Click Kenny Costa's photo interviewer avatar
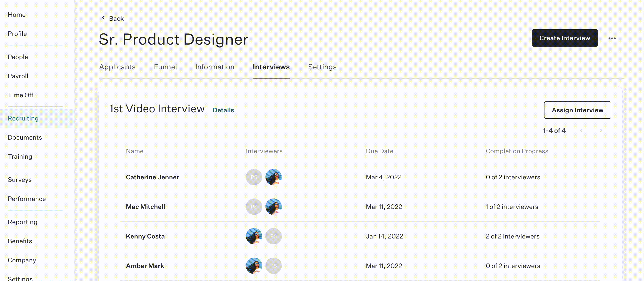This screenshot has width=644, height=281. tap(254, 236)
